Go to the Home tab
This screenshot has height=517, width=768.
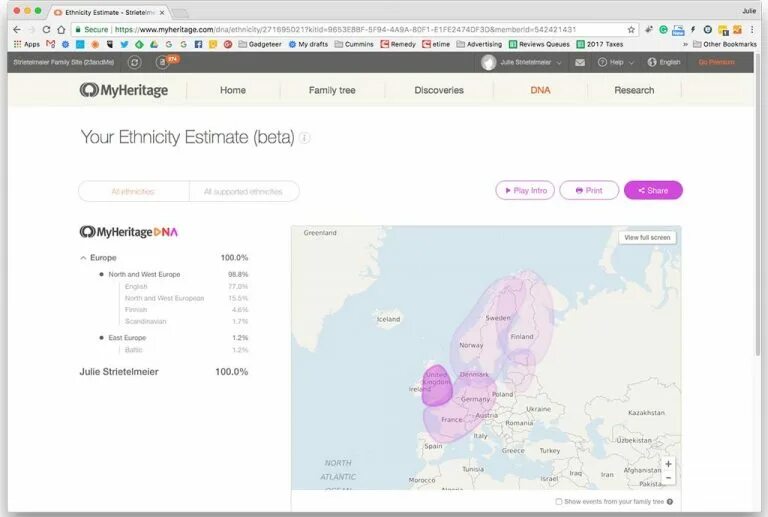click(233, 90)
